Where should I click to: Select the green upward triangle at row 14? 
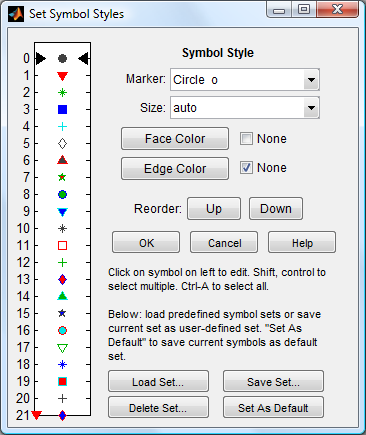(62, 296)
